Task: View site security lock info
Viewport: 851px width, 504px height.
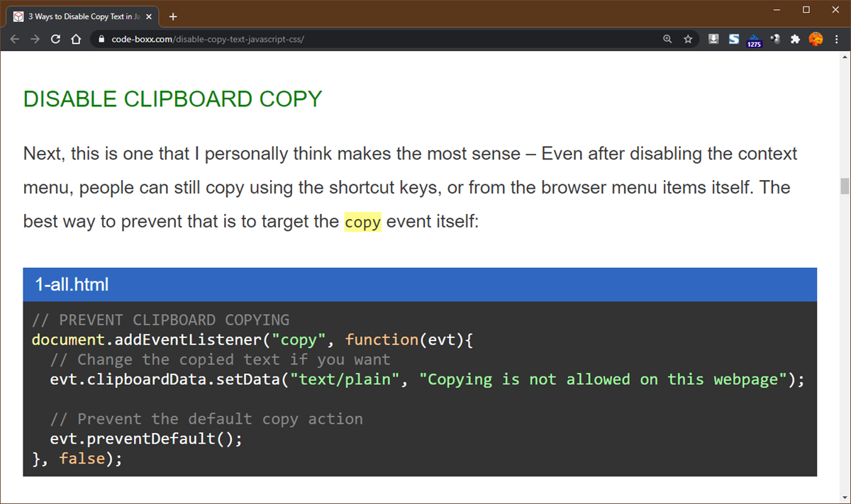Action: coord(101,40)
